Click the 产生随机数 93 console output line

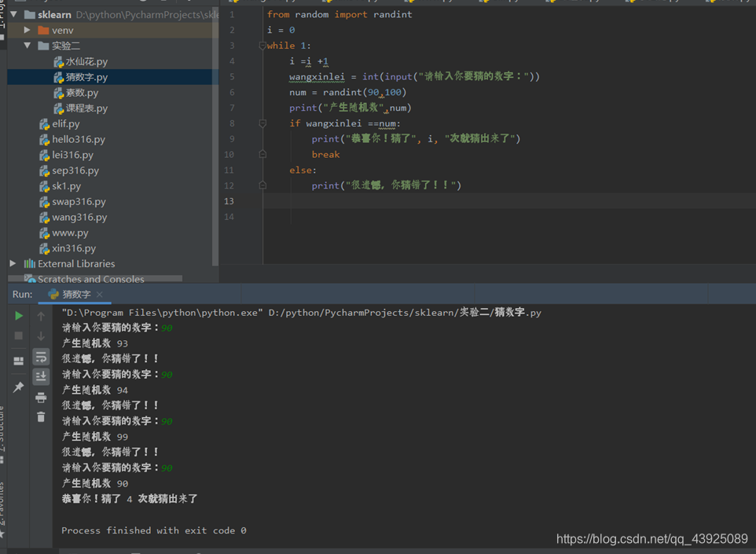pyautogui.click(x=94, y=343)
